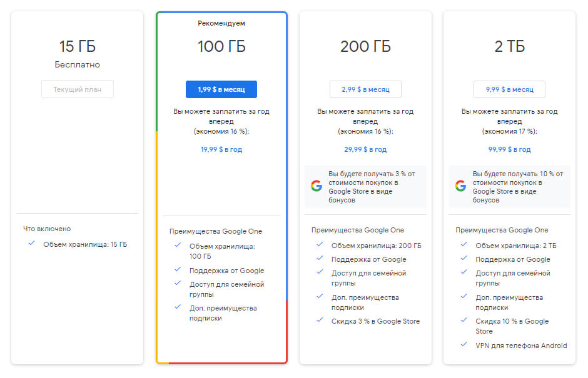
Task: Click the 2 ТБ plan heading
Action: (x=509, y=46)
